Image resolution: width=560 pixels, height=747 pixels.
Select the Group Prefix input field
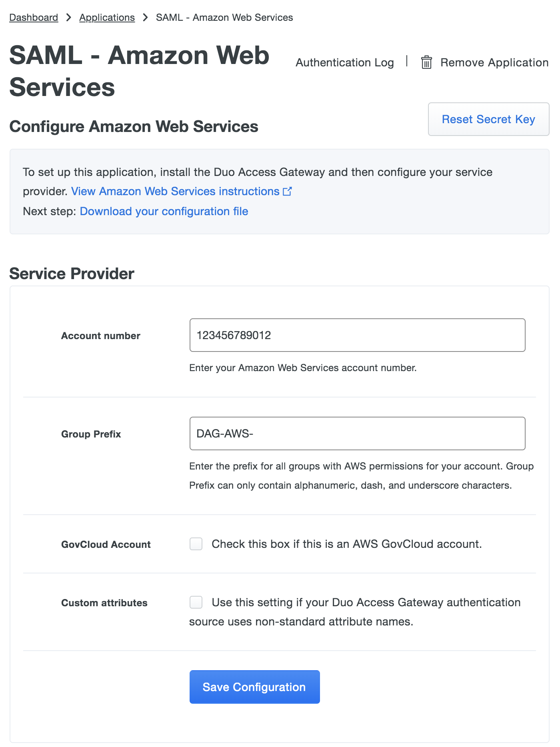(x=357, y=433)
